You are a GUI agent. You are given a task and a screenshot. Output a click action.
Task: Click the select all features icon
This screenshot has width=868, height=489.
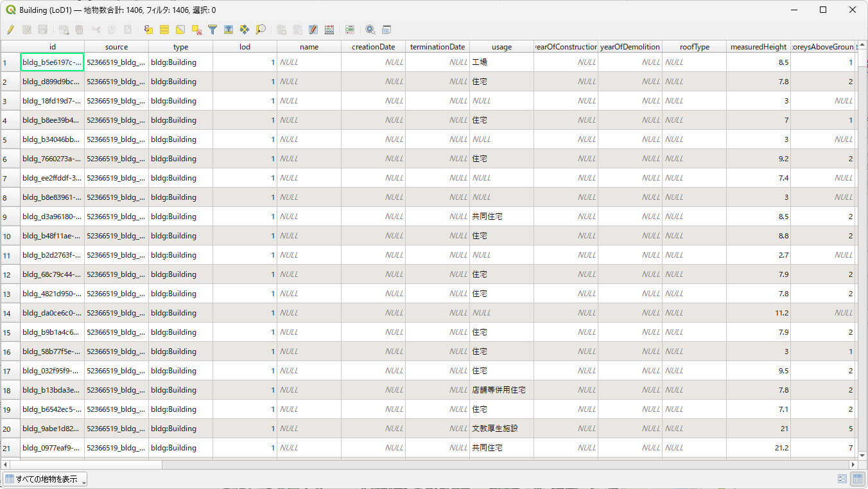pos(164,30)
